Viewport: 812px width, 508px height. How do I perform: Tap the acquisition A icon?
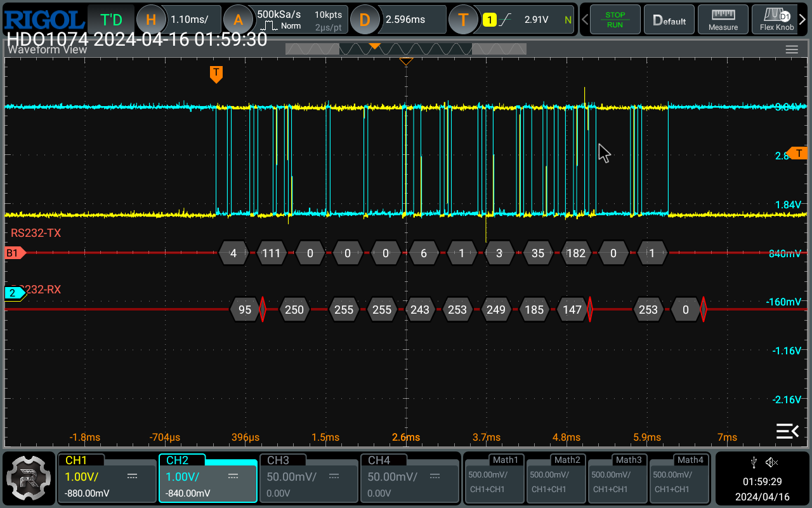click(x=238, y=20)
